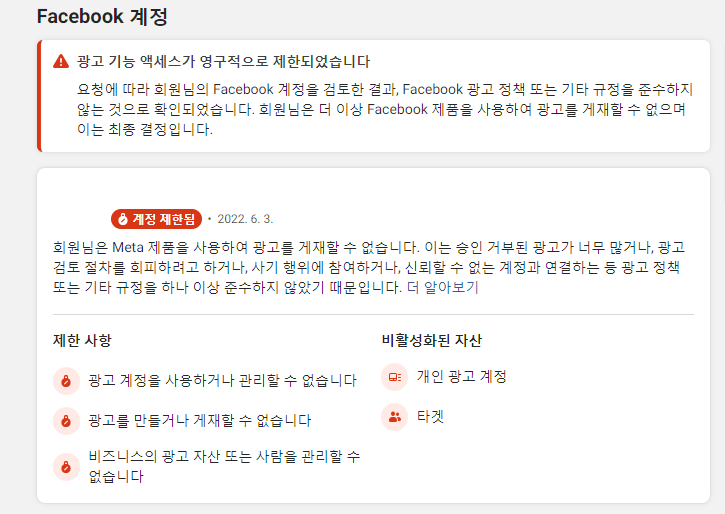
Task: Click the 비활성화된 자산 section heading
Action: (432, 341)
